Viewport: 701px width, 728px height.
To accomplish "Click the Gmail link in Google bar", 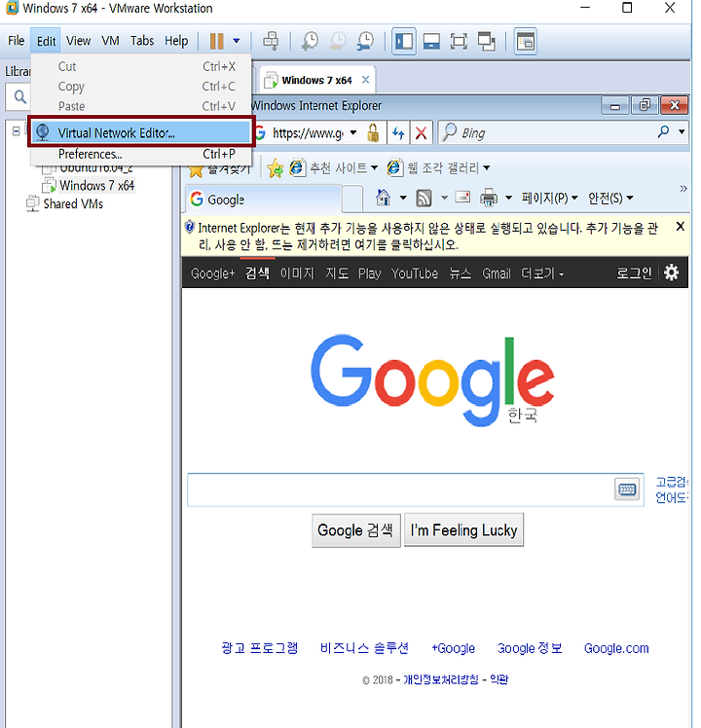I will (497, 273).
